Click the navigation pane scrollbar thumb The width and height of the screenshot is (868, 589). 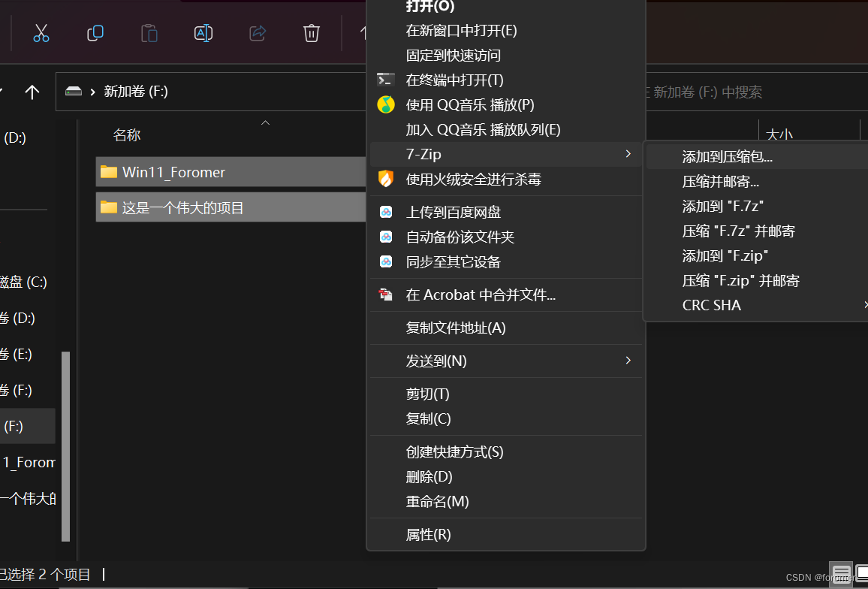(x=66, y=446)
